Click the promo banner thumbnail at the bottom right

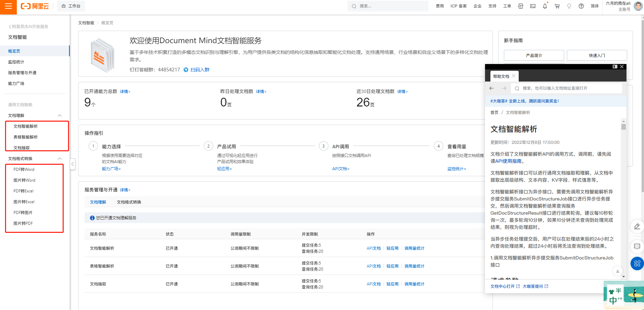tap(624, 296)
